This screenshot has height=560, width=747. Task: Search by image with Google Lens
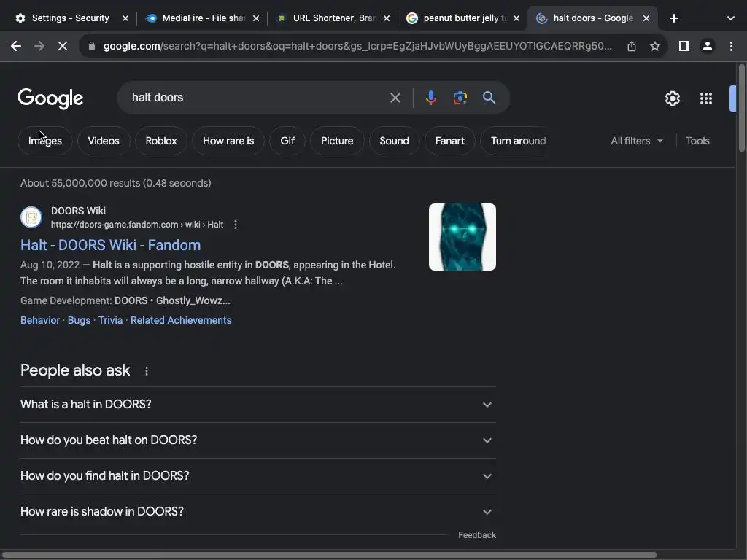click(460, 98)
